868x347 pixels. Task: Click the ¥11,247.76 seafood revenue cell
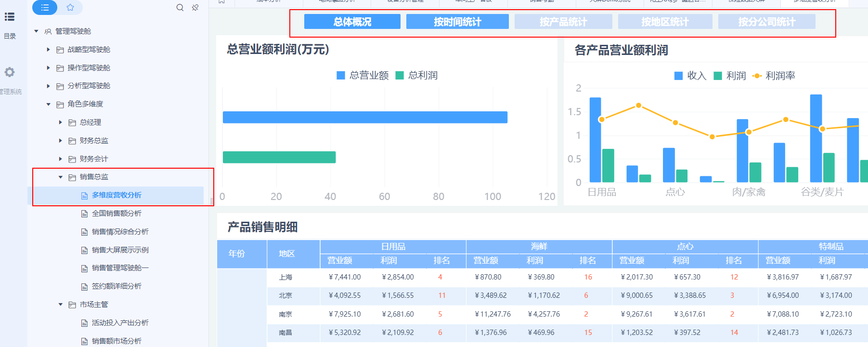[492, 314]
